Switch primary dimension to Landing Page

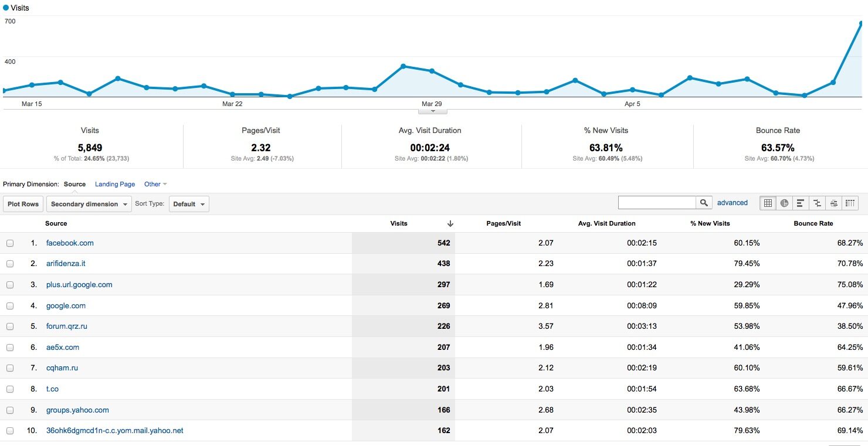[115, 184]
